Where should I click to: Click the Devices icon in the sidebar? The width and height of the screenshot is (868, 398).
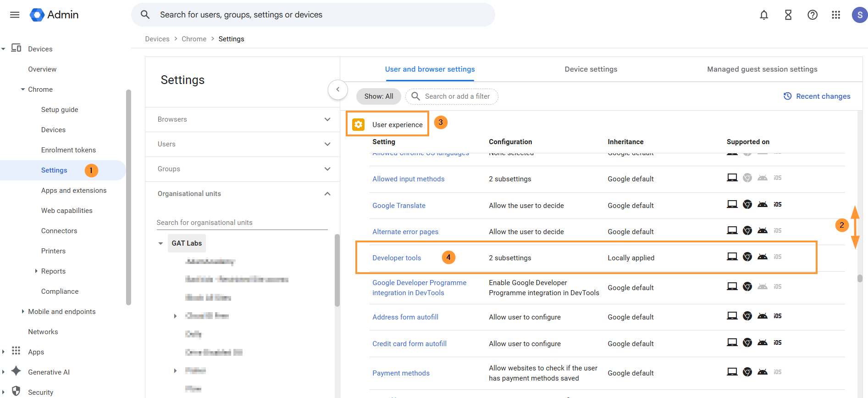click(16, 48)
